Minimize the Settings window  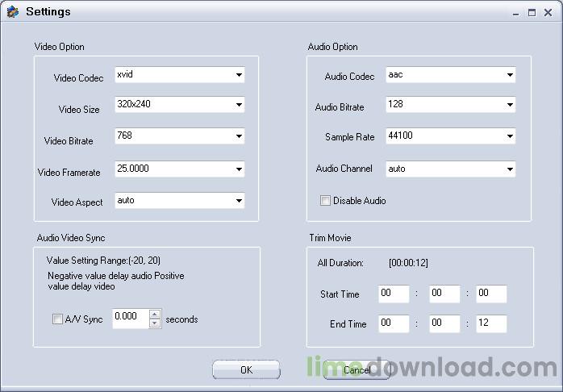516,13
